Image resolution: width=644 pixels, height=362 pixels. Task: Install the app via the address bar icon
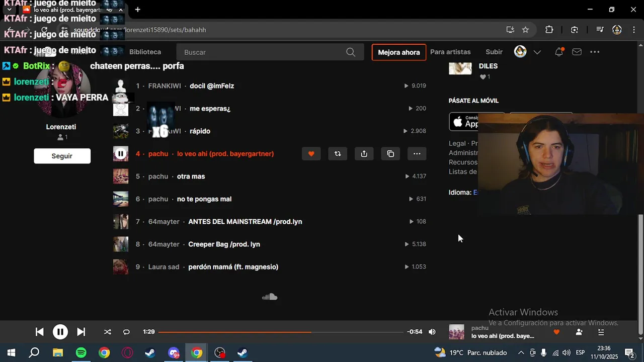[510, 30]
